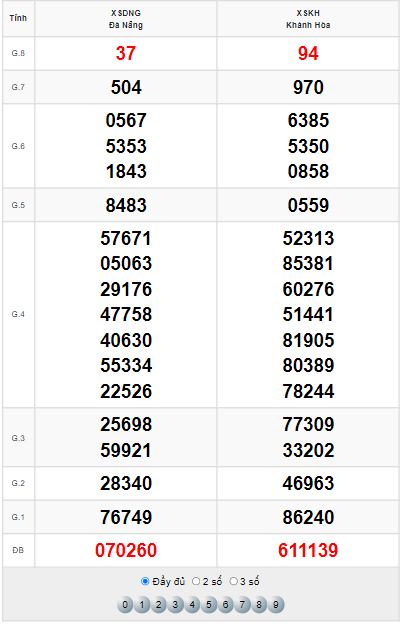This screenshot has height=624, width=401.
Task: Click Khánh Hòa special prize 611139
Action: 308,550
